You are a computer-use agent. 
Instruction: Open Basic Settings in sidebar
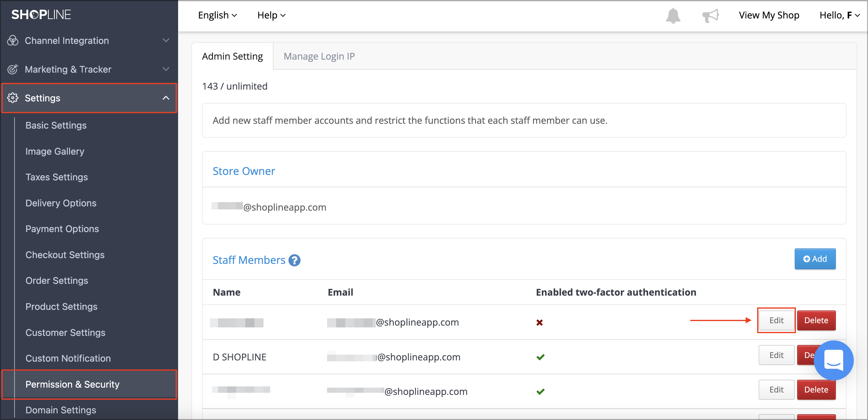(56, 125)
